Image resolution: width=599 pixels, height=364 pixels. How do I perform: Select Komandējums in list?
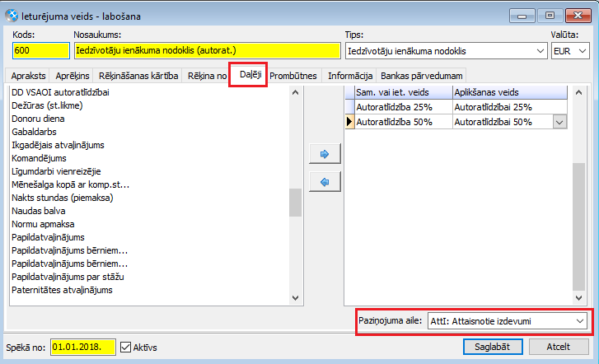coord(39,158)
